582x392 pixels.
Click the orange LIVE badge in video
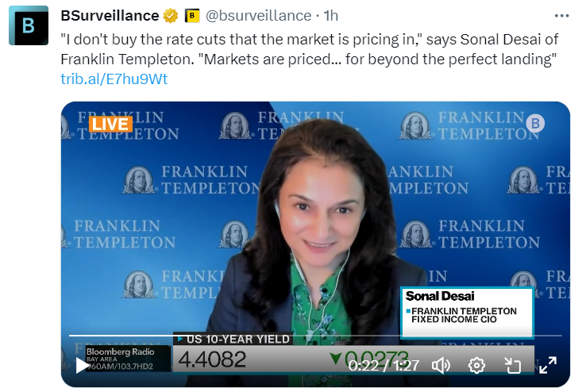pos(110,125)
